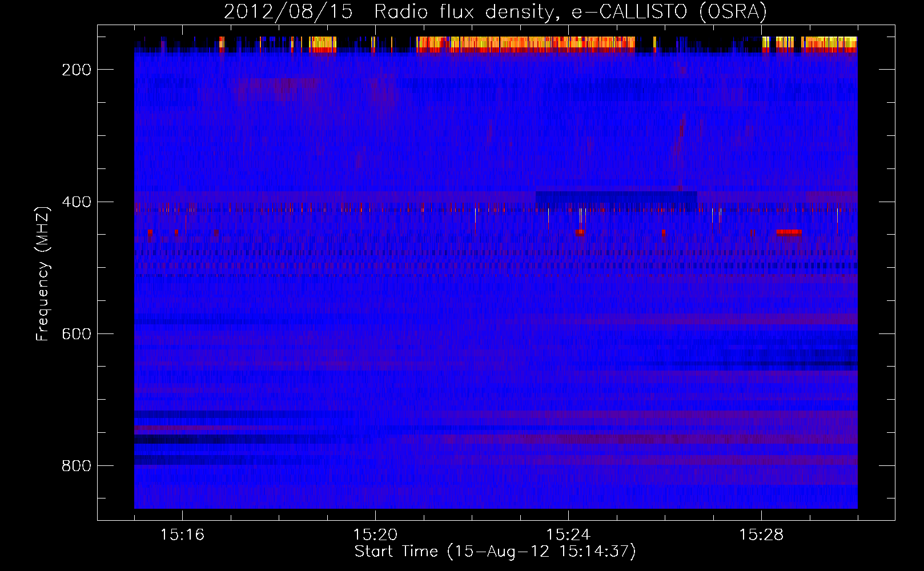
Task: Click the dark blue band near 395 MHz after 15:24
Action: click(x=616, y=197)
